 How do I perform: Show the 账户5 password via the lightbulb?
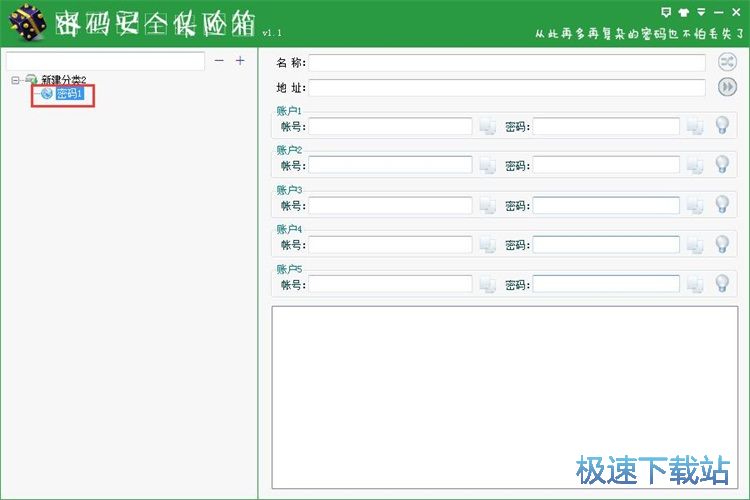coord(721,283)
